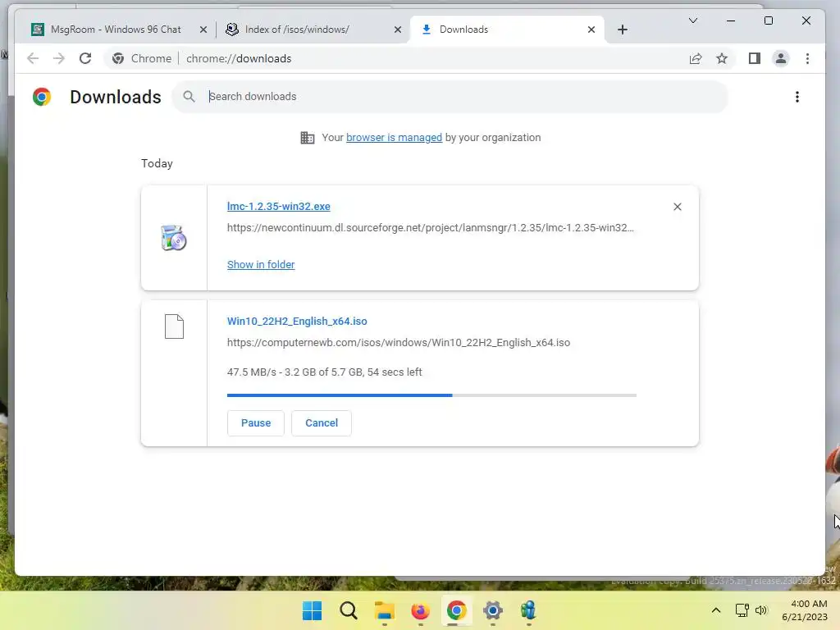The image size is (840, 630).
Task: Launch Firefox from the taskbar
Action: 421,610
